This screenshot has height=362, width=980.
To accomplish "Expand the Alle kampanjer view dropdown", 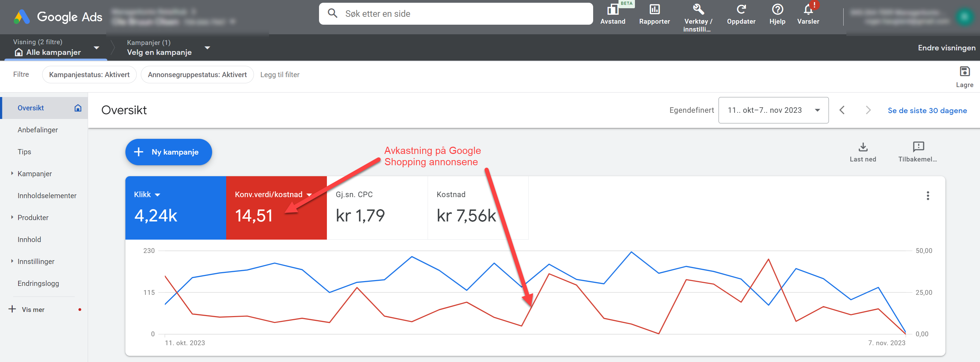I will [96, 48].
